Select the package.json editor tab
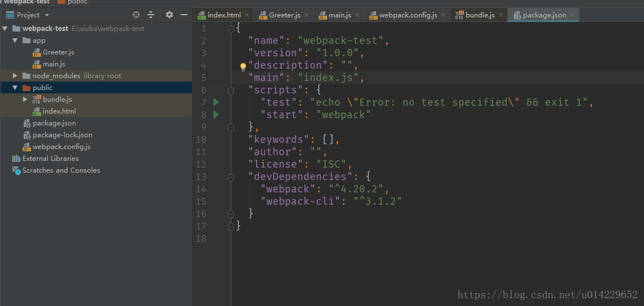Viewport: 644px width, 306px height. pos(544,15)
